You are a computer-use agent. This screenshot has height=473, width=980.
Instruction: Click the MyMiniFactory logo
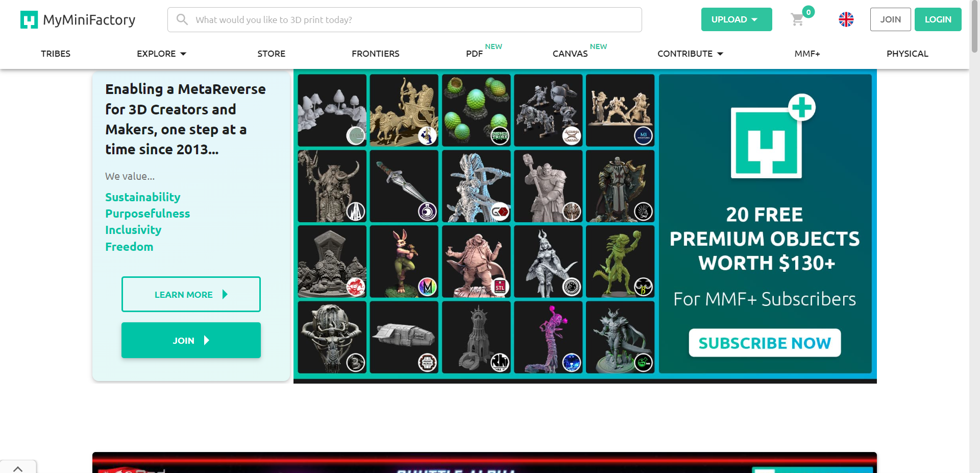[78, 20]
